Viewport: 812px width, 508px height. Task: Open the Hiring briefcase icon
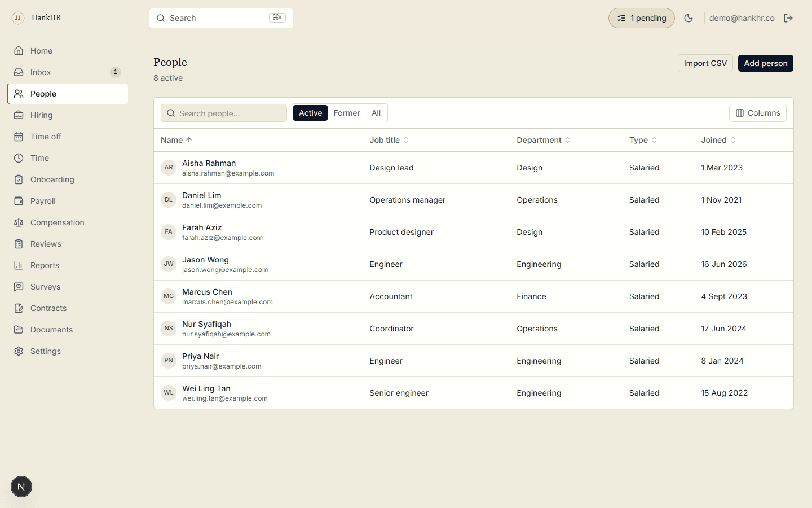[x=19, y=115]
